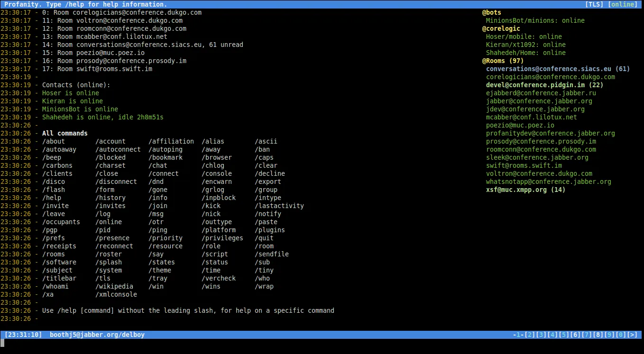Click the [online] presence status indicator
The height and width of the screenshot is (354, 644).
pos(623,4)
